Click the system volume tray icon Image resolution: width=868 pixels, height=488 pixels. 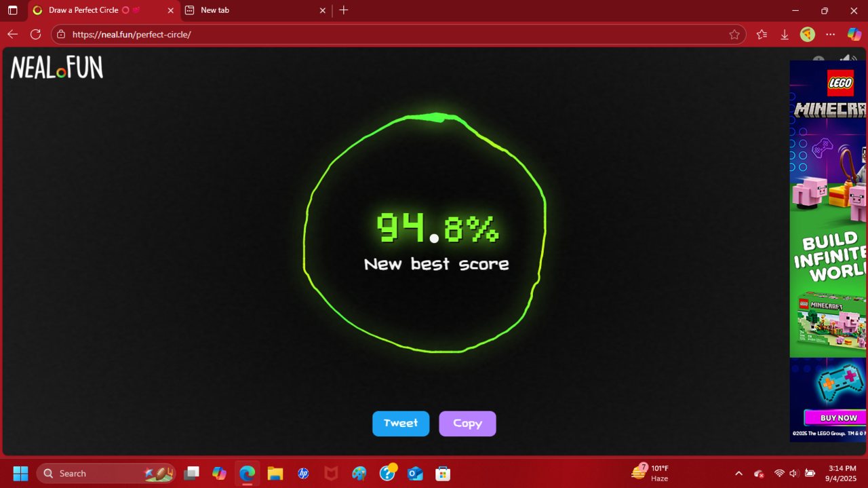[793, 473]
